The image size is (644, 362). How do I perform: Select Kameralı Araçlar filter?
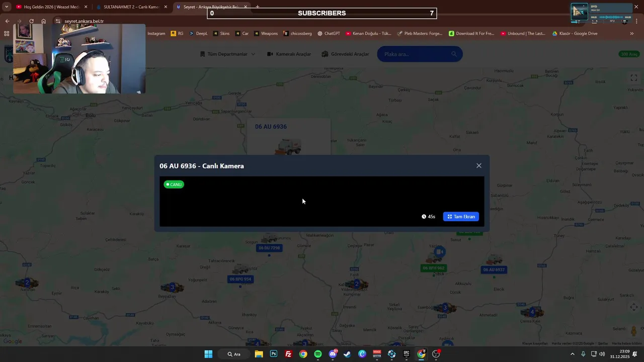(289, 54)
